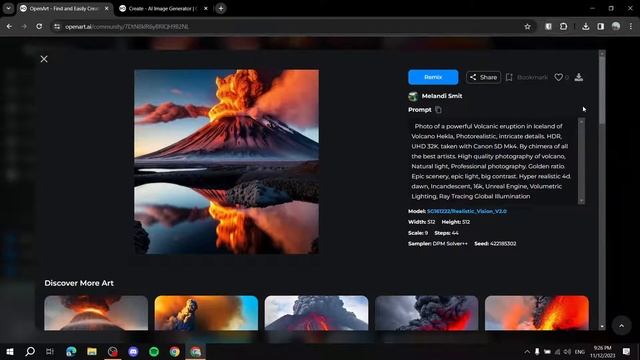Switch to the OpenArt - Find and Easily Create tab
This screenshot has height=360, width=640.
coord(63,9)
